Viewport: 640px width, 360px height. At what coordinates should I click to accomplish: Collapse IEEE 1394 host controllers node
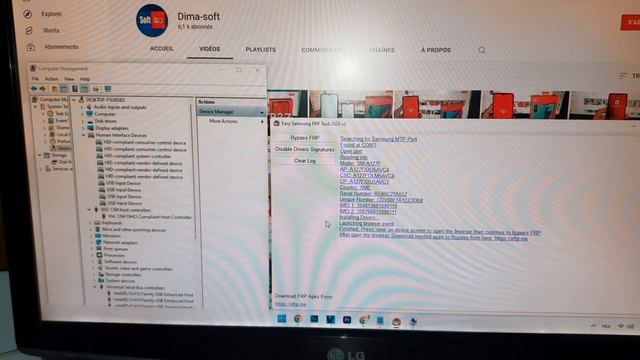click(89, 210)
